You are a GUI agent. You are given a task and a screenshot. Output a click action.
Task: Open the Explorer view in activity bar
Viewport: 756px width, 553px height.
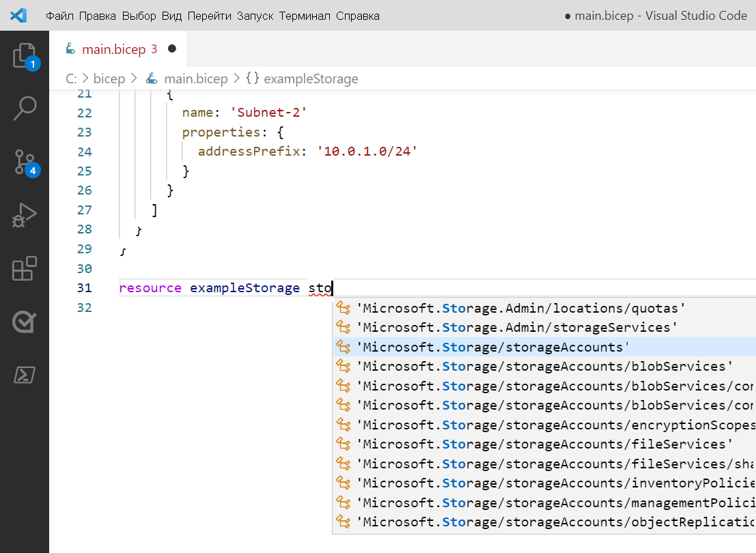point(25,55)
